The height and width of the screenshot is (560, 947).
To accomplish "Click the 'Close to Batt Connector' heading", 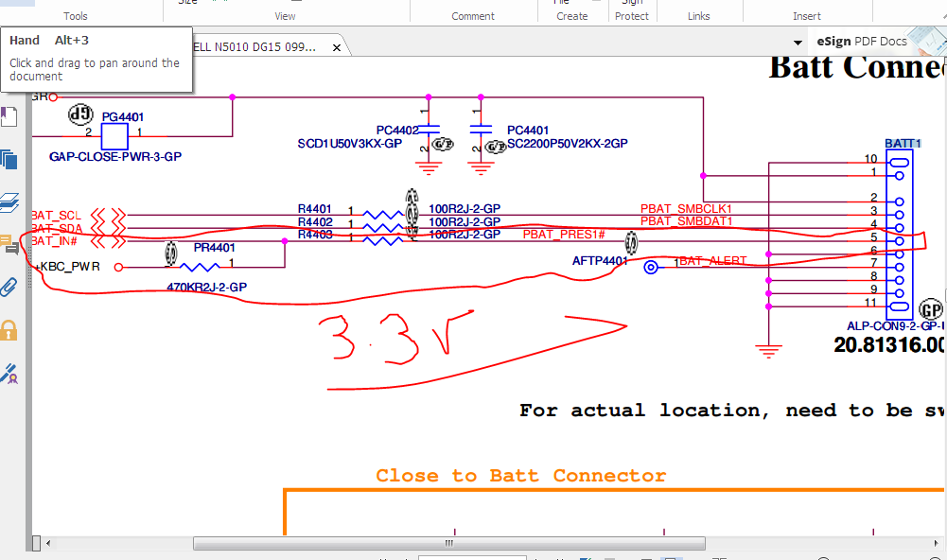I will coord(520,476).
